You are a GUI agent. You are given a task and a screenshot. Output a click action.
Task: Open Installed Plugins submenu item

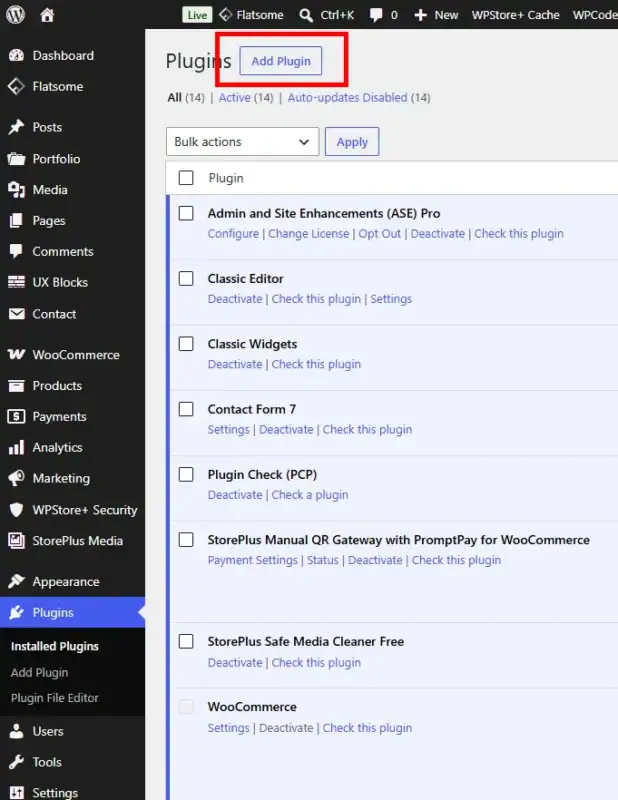[x=55, y=646]
